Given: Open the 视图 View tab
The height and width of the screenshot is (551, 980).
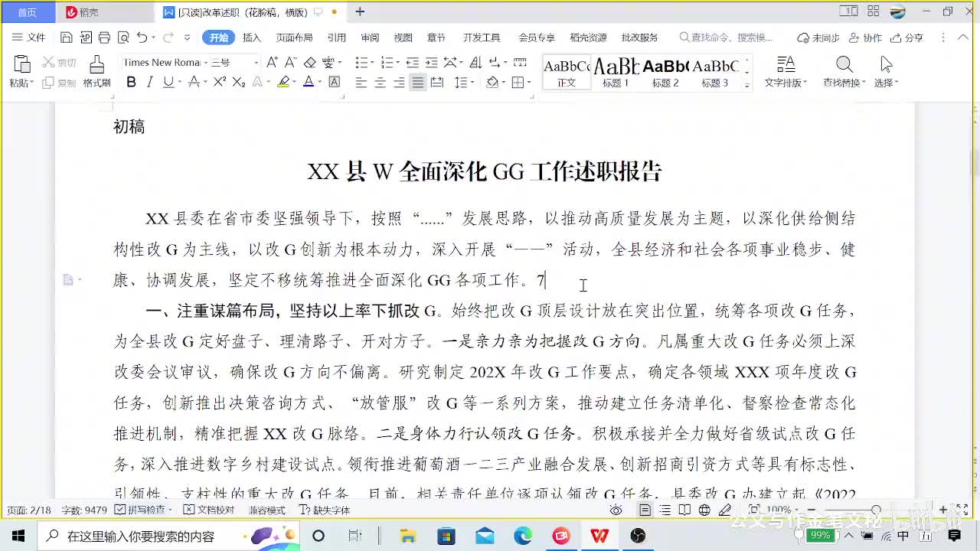Looking at the screenshot, I should (403, 37).
